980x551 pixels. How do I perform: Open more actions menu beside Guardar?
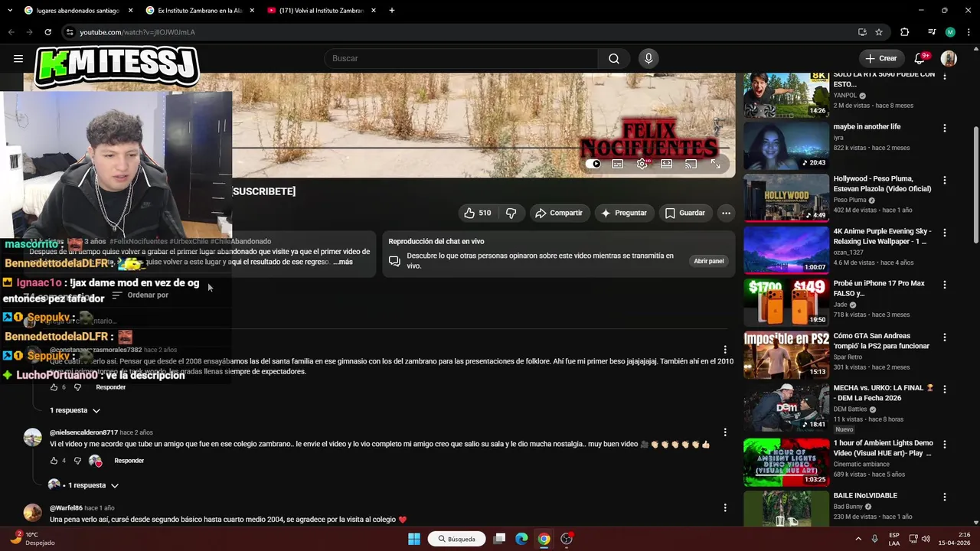726,213
